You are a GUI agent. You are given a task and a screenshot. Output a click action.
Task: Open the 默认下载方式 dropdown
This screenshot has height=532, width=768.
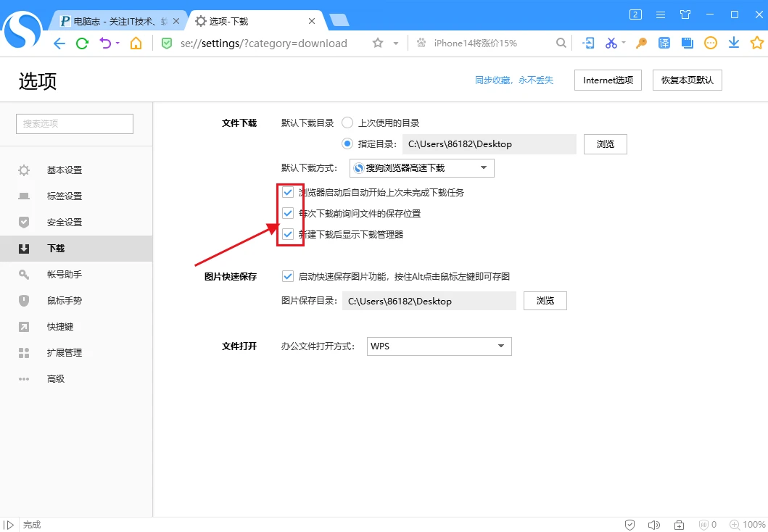tap(422, 168)
